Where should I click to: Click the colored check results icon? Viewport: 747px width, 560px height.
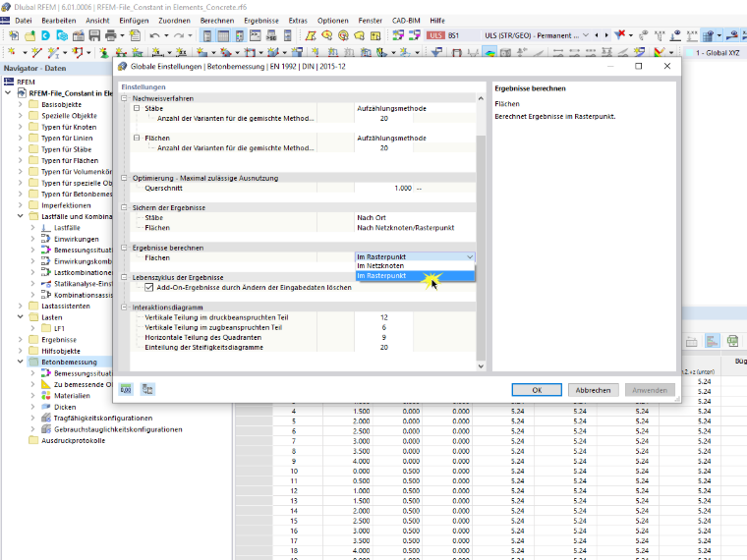click(x=660, y=52)
